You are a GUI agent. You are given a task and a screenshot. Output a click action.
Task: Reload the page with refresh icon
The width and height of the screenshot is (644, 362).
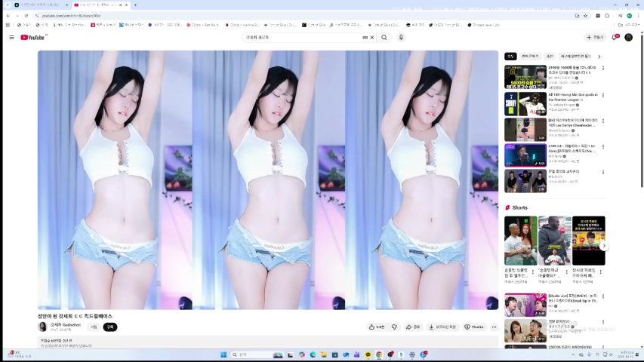coord(26,16)
